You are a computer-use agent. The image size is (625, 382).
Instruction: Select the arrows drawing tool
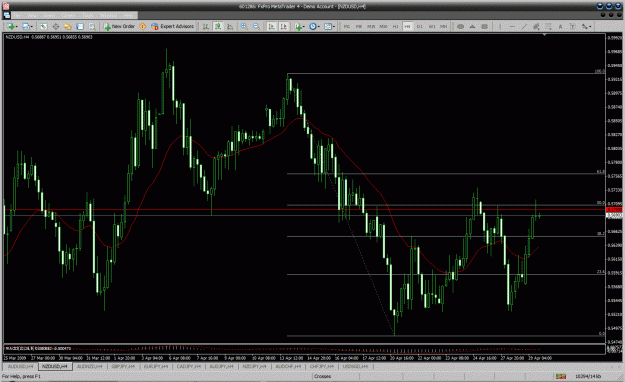pyautogui.click(x=584, y=26)
